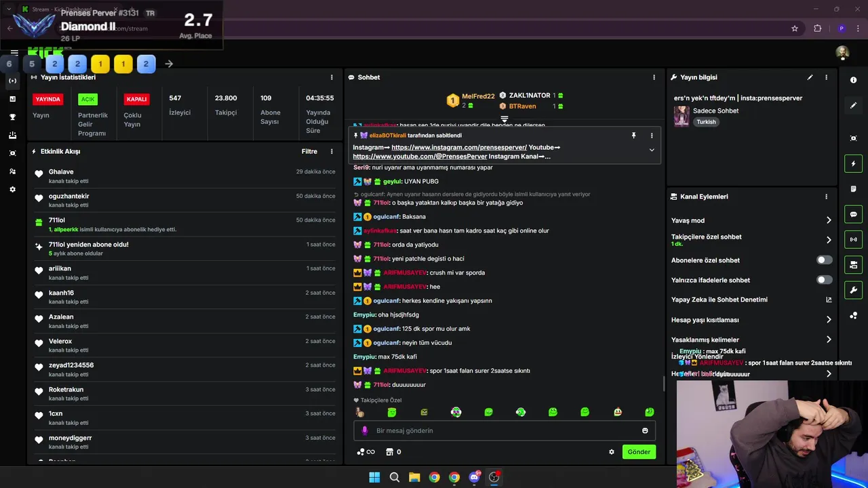Click the purple microphone icon in message box
Image resolution: width=868 pixels, height=488 pixels.
coord(364,430)
